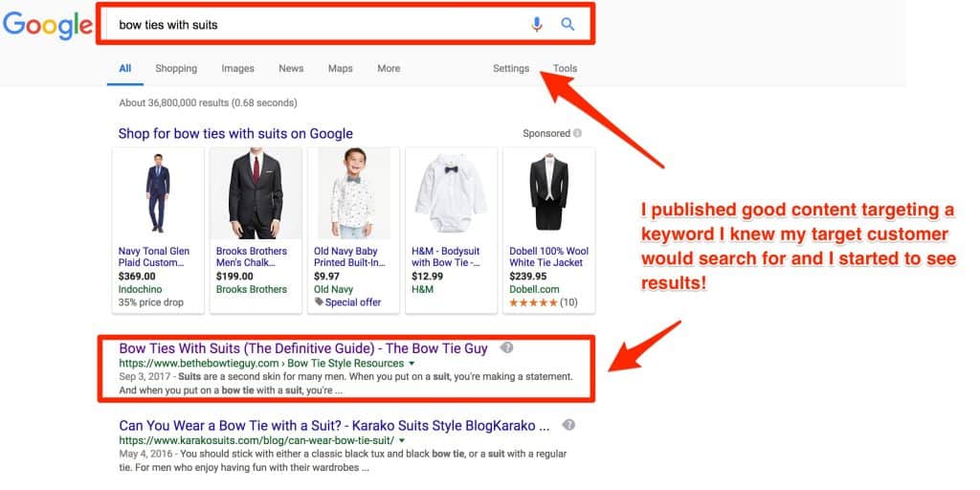
Task: Open the More search category menu
Action: pyautogui.click(x=389, y=69)
